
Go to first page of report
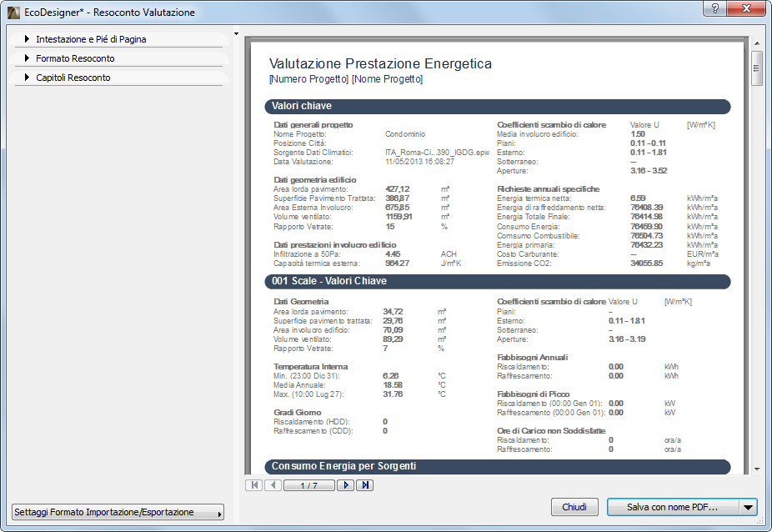(254, 485)
